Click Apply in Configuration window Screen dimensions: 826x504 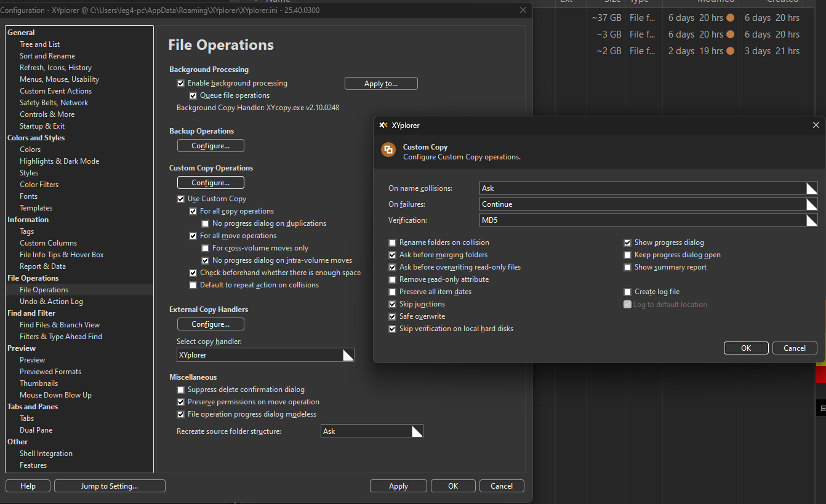click(x=398, y=486)
